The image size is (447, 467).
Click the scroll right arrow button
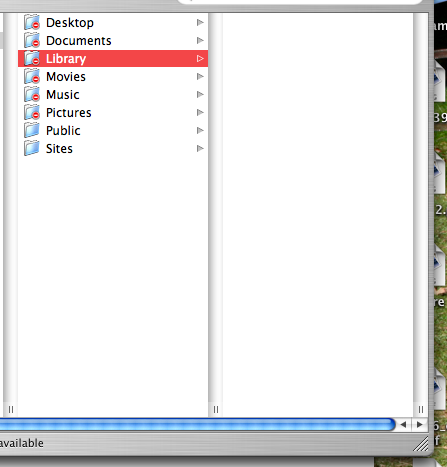click(x=420, y=425)
